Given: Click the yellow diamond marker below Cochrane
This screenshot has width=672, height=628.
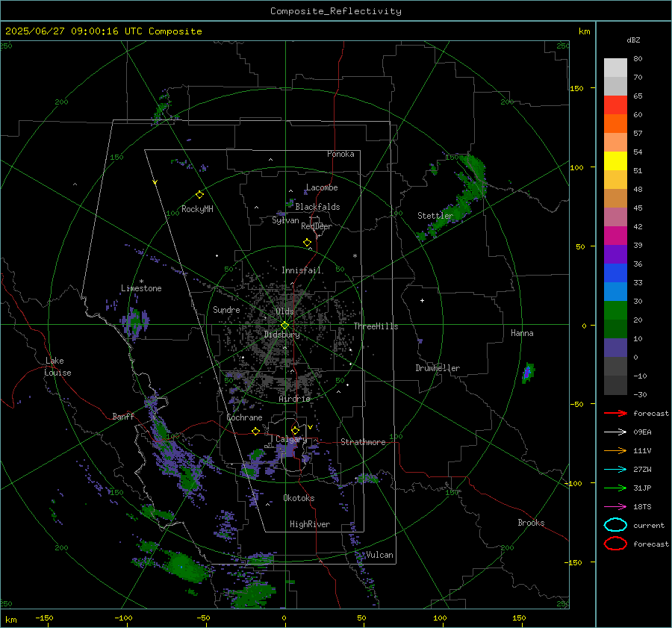Looking at the screenshot, I should click(x=255, y=432).
